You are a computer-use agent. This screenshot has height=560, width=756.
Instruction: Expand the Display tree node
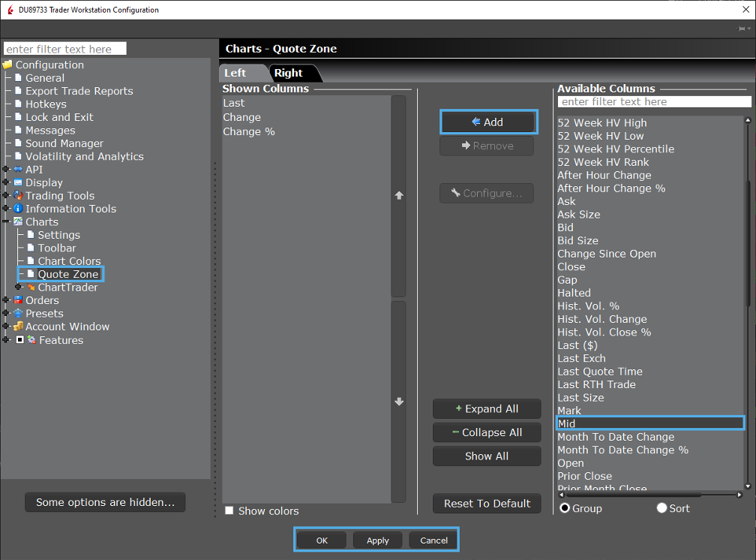6,182
